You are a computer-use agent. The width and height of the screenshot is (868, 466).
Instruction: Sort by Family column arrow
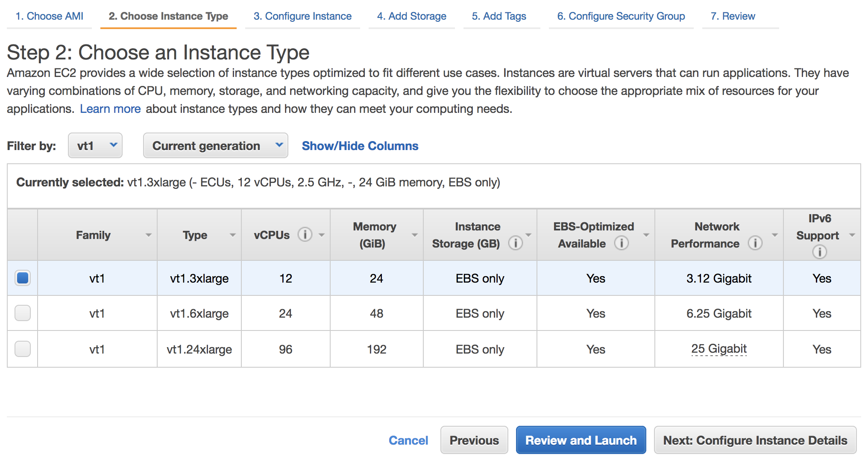click(x=148, y=235)
